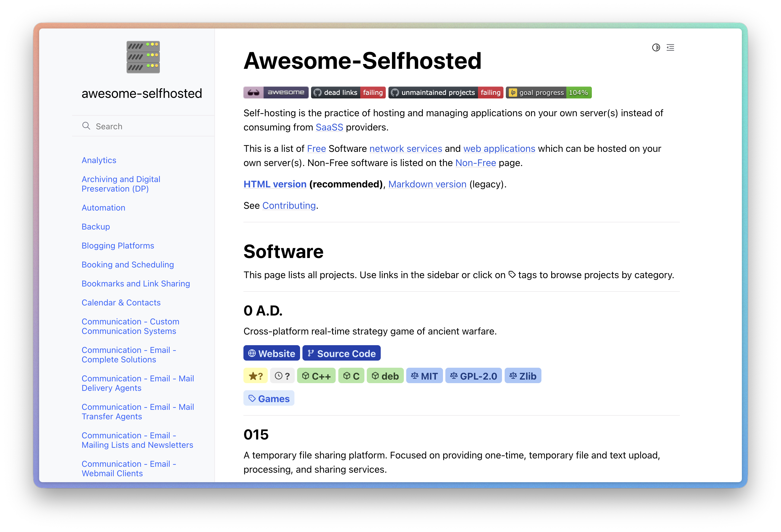Open Archiving and Digital Preservation category

(121, 184)
